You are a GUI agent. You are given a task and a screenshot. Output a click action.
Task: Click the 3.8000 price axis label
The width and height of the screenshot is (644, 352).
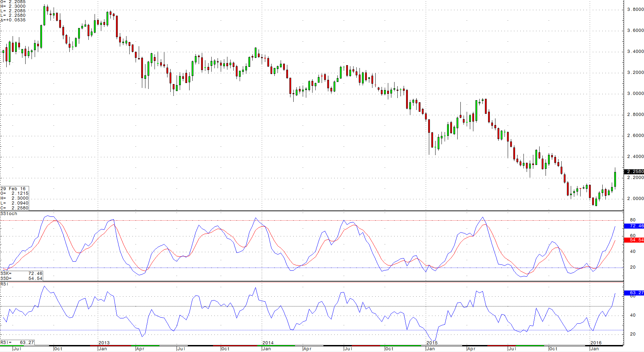(635, 9)
